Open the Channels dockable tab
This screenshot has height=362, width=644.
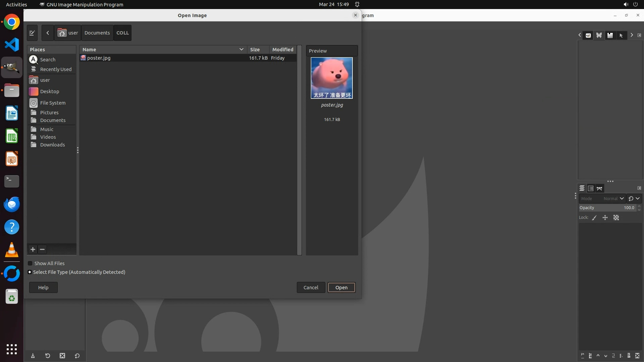591,188
